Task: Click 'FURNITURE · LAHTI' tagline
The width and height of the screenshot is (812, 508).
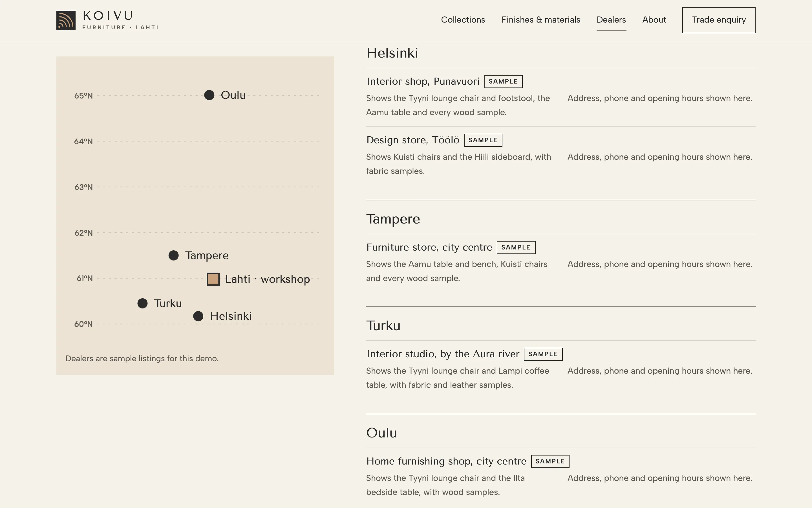Action: (x=120, y=28)
